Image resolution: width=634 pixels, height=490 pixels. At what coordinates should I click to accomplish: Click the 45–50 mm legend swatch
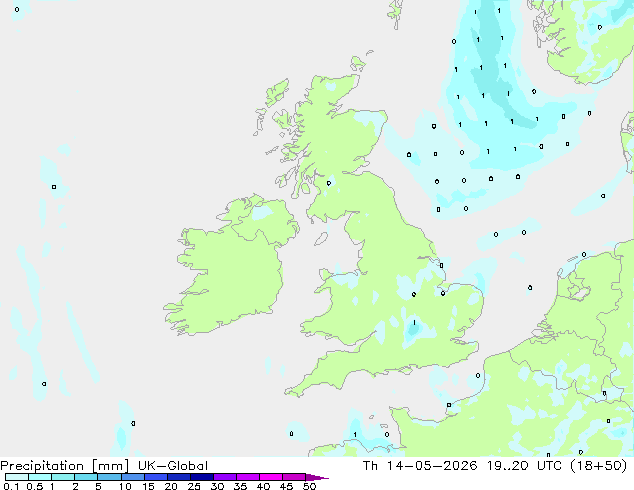(x=294, y=477)
